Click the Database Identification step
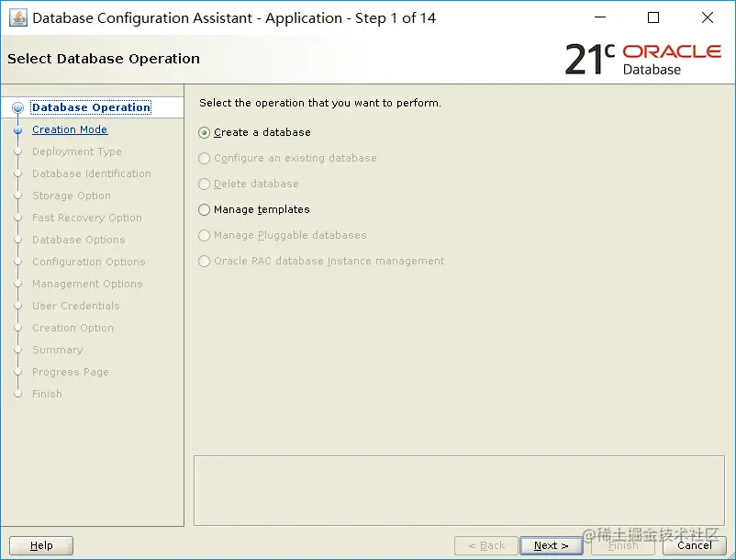This screenshot has height=560, width=736. point(92,174)
